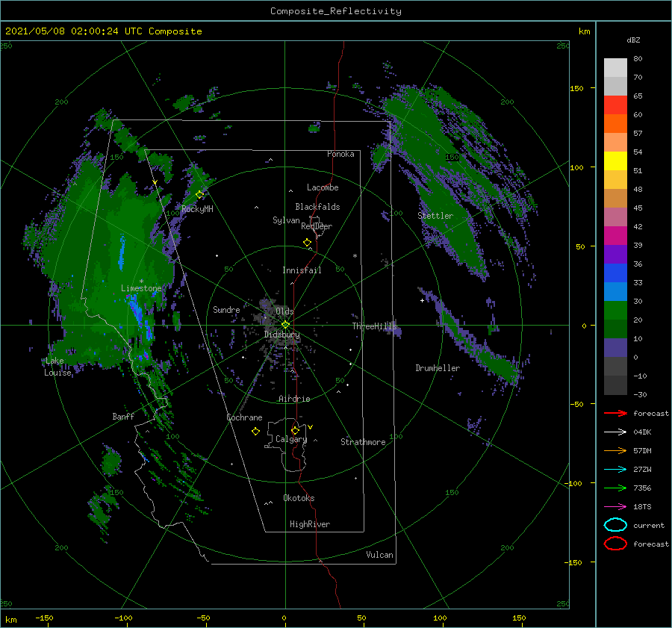This screenshot has height=628, width=672.
Task: Click the Lake Louise label
Action: pos(57,367)
